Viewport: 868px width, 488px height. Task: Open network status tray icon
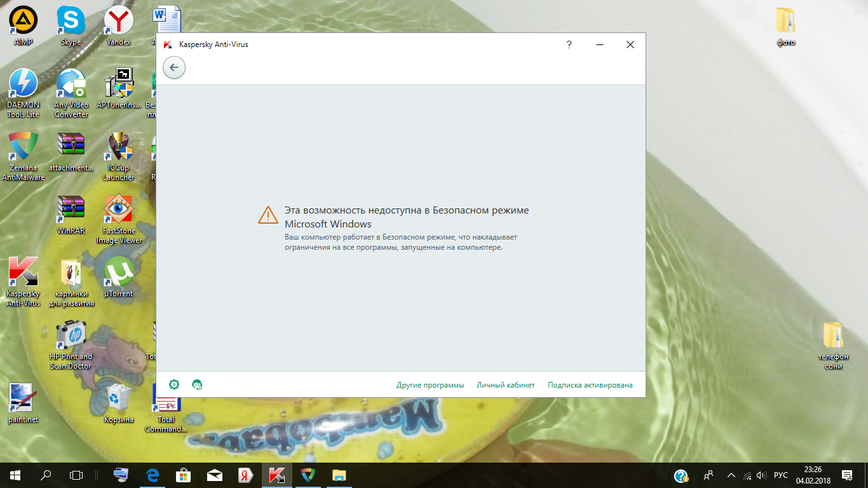pyautogui.click(x=748, y=475)
